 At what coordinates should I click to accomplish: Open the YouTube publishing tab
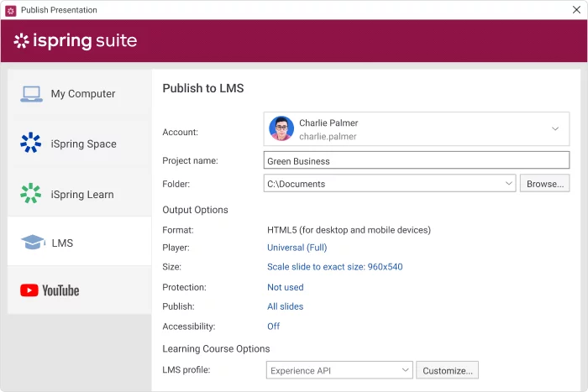(80, 290)
